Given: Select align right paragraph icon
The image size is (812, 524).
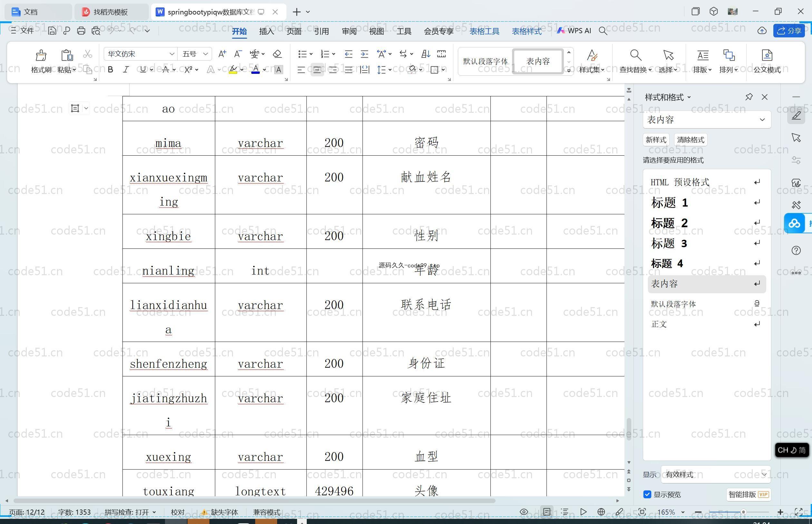Looking at the screenshot, I should point(333,70).
